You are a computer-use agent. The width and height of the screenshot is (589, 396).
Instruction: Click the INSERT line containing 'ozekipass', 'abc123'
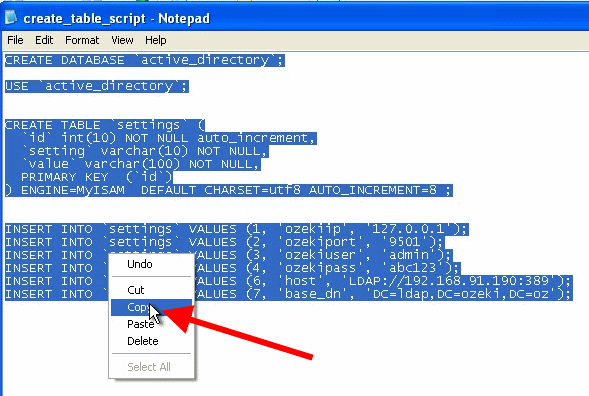point(233,268)
